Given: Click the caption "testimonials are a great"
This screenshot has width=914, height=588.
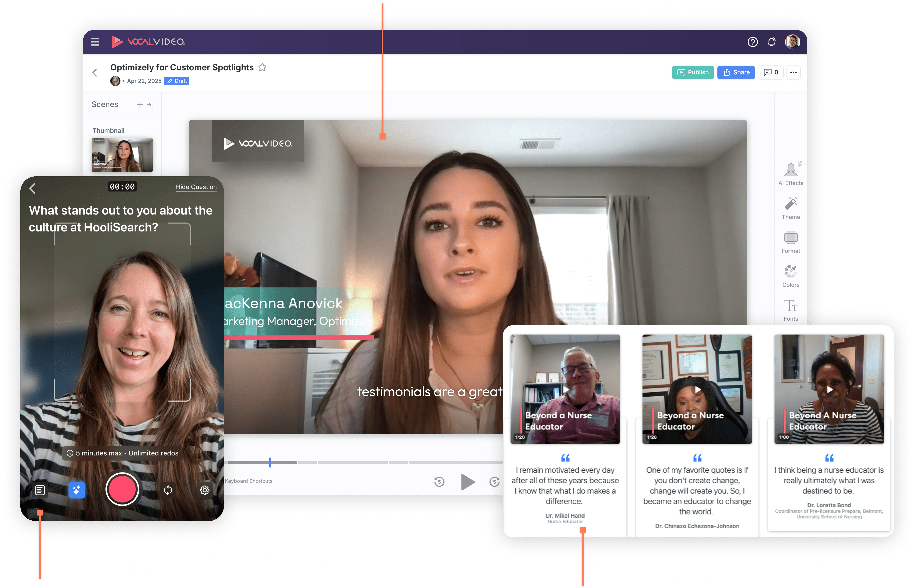Looking at the screenshot, I should click(x=430, y=392).
